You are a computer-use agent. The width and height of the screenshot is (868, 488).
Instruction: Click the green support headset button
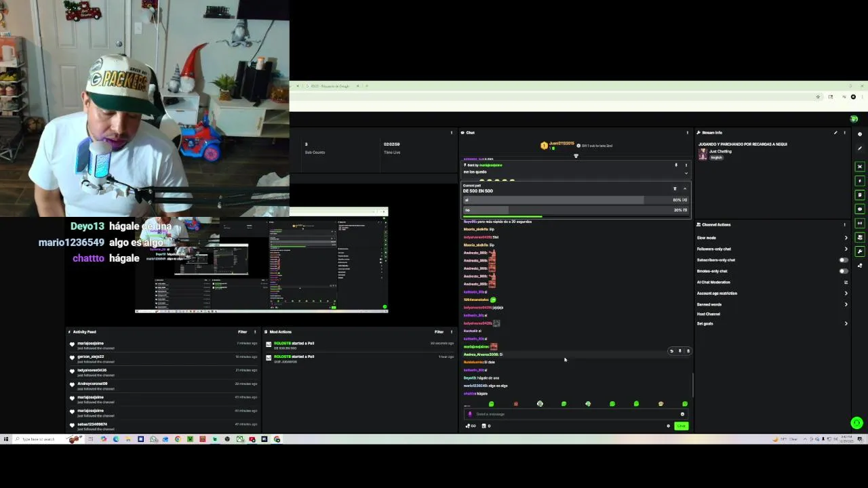857,423
